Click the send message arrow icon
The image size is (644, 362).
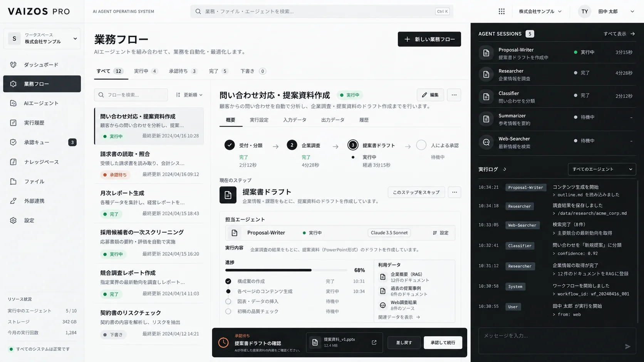[x=627, y=347]
